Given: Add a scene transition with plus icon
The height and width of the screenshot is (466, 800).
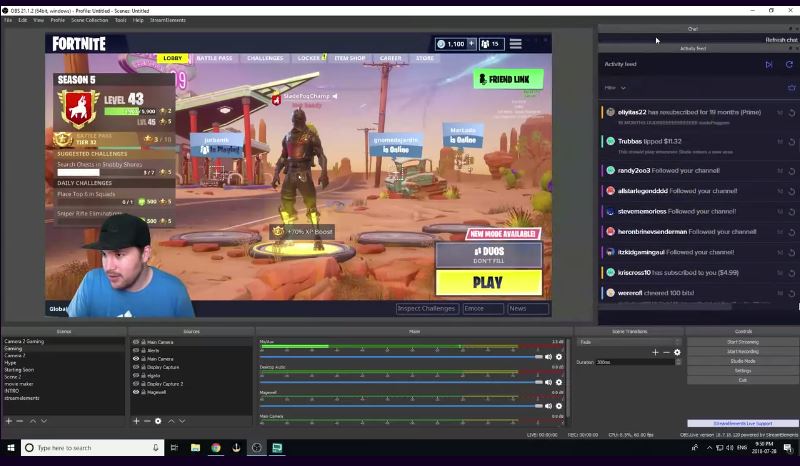Looking at the screenshot, I should (655, 352).
